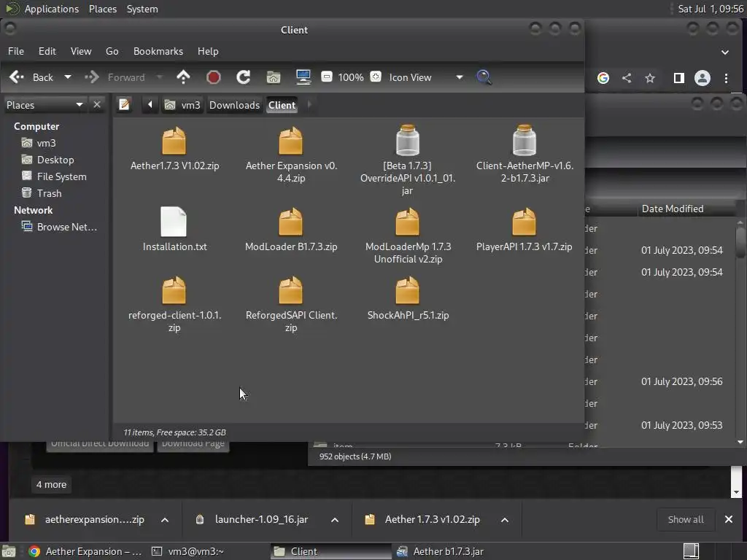Switch to vm3@vm3 terminal in taskbar
The height and width of the screenshot is (560, 747).
tap(187, 551)
